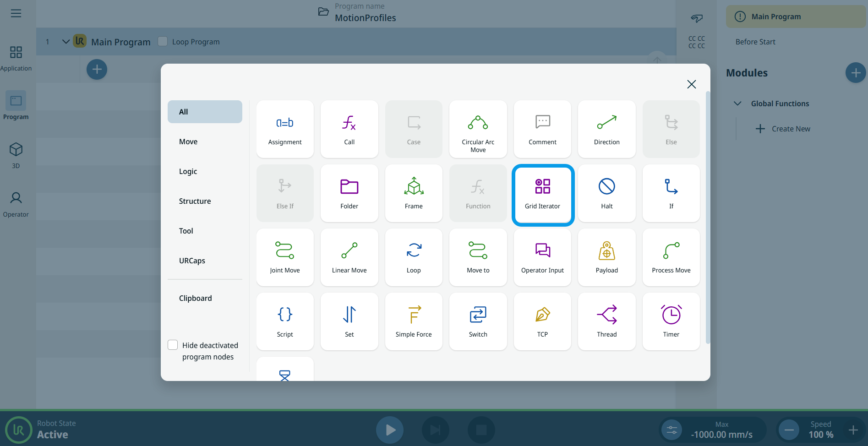This screenshot has height=446, width=868.
Task: Decrease speed with minus button
Action: [x=789, y=430]
